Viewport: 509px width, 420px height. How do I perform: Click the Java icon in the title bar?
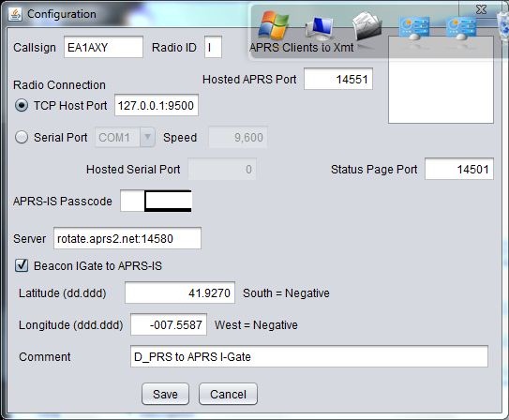15,14
